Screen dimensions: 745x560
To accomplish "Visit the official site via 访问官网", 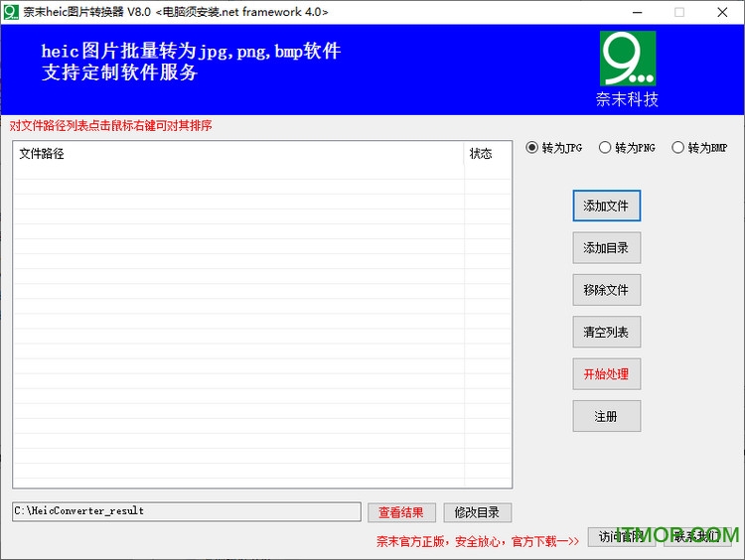I will (x=621, y=537).
